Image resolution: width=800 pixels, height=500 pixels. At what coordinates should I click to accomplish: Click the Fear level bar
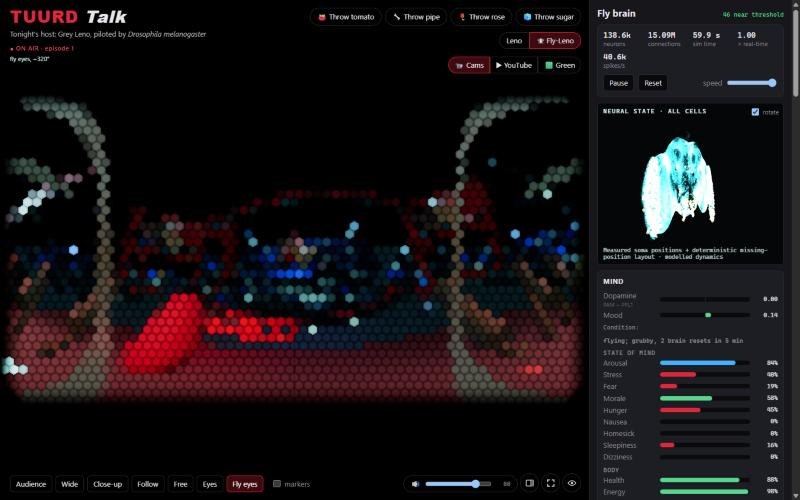pos(705,386)
